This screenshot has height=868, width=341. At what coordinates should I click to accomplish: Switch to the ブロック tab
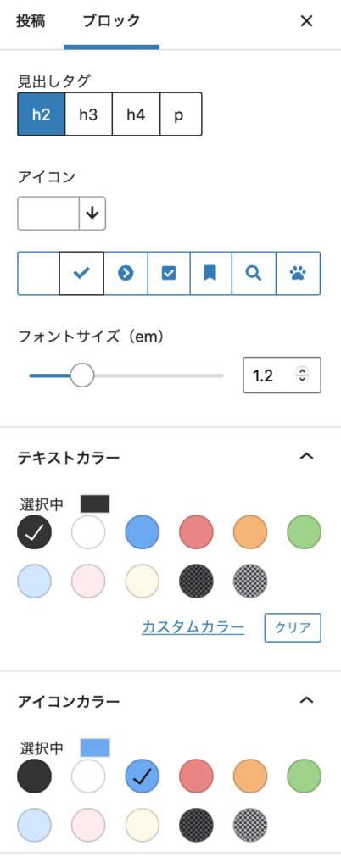(111, 22)
